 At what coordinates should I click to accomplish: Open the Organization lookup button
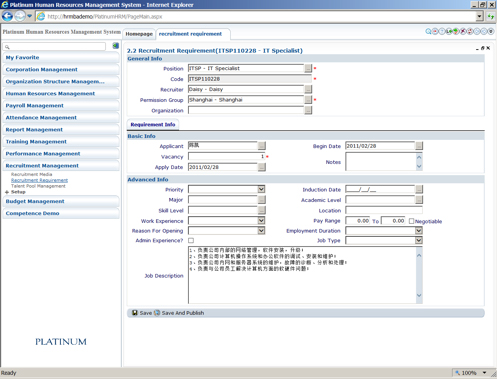click(308, 110)
